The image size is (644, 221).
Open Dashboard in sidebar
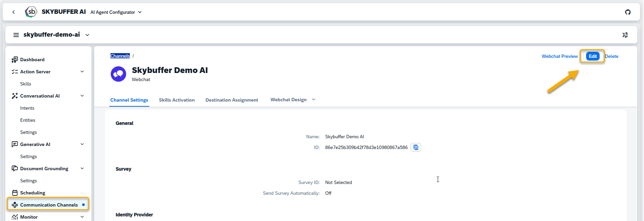click(32, 60)
